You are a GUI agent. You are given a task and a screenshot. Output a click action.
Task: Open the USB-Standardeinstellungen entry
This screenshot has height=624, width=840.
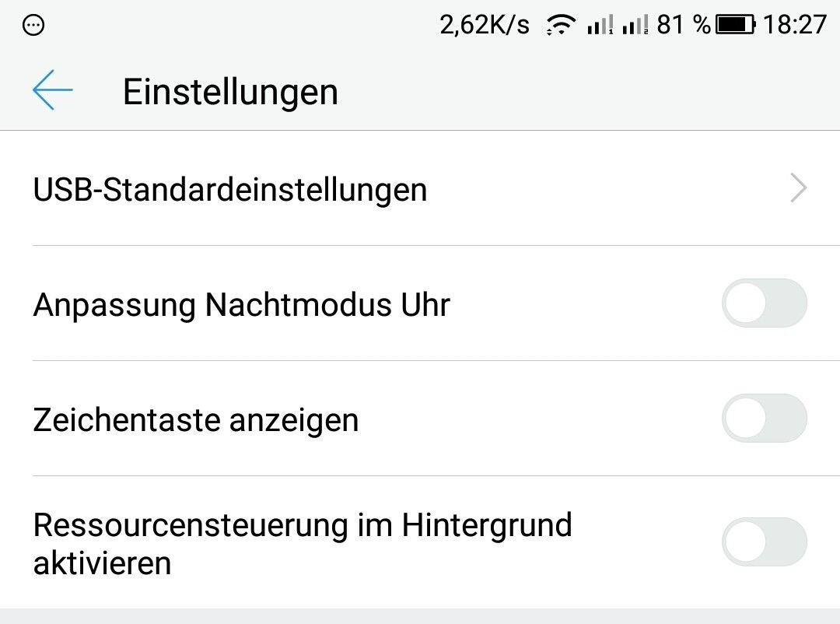[420, 188]
